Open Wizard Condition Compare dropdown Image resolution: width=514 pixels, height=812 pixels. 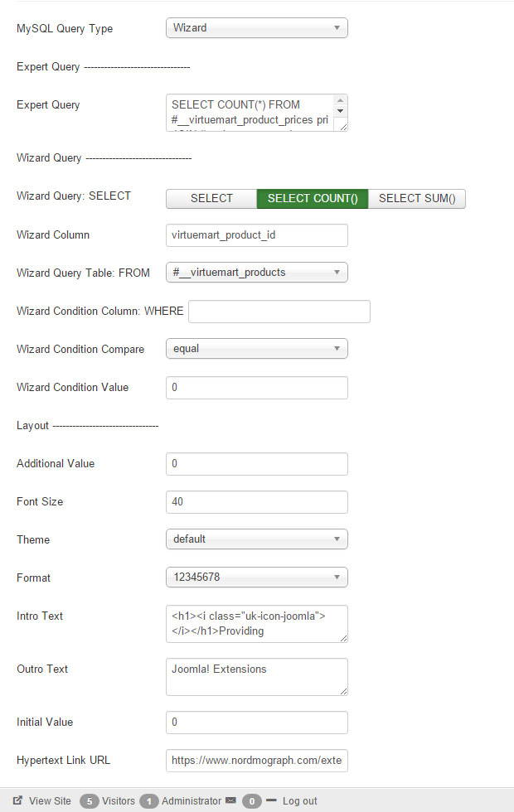coord(257,349)
